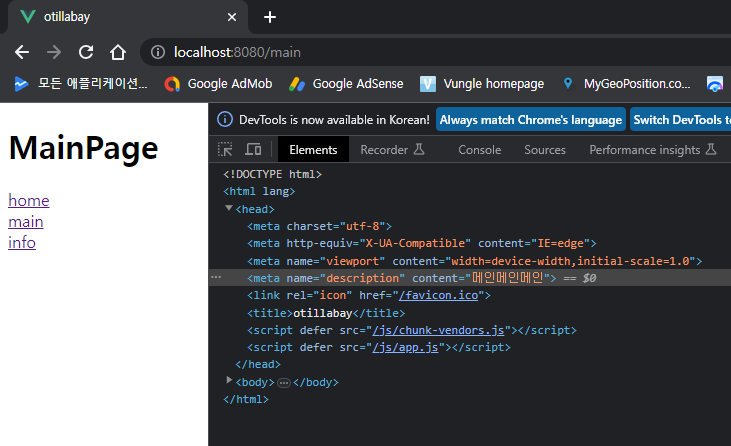Click the browser back arrow
The width and height of the screenshot is (731, 446).
coord(22,52)
